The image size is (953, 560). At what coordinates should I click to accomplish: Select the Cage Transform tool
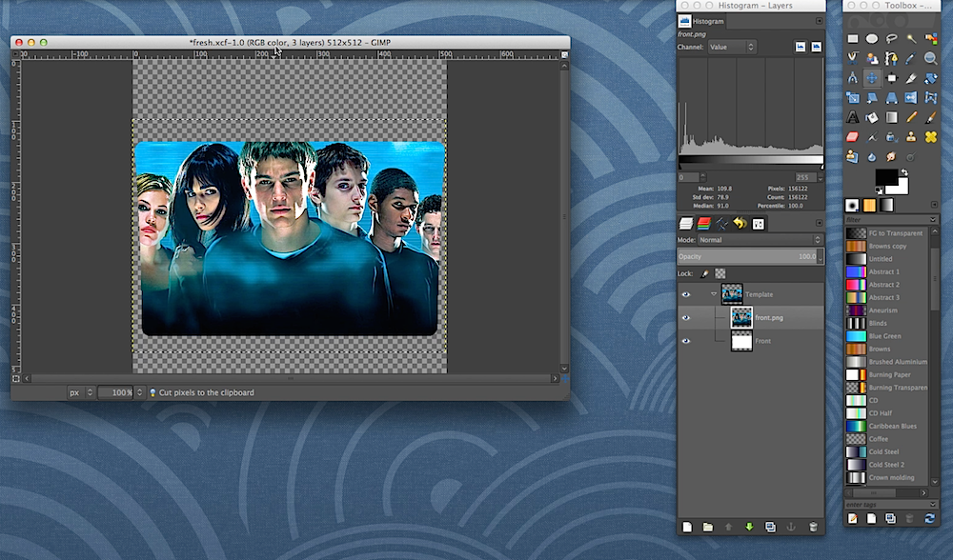click(x=930, y=98)
